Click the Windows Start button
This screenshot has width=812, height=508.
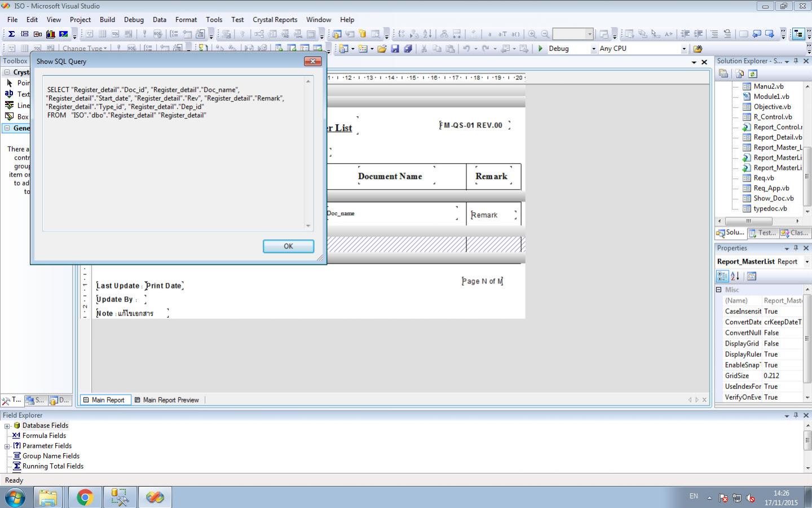point(15,498)
